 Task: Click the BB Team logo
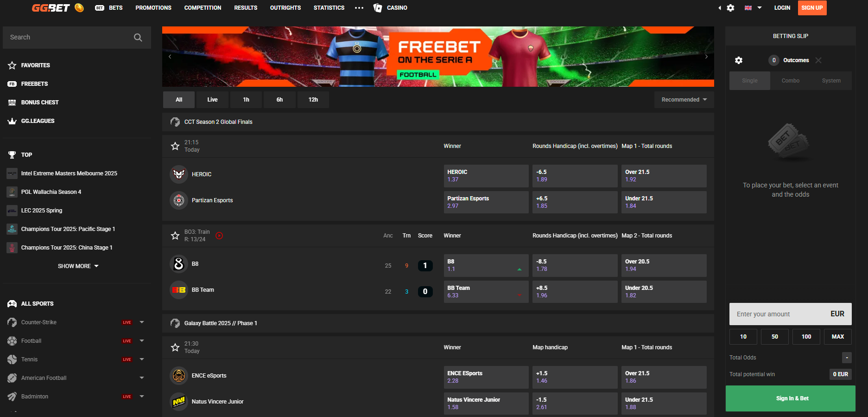coord(179,290)
